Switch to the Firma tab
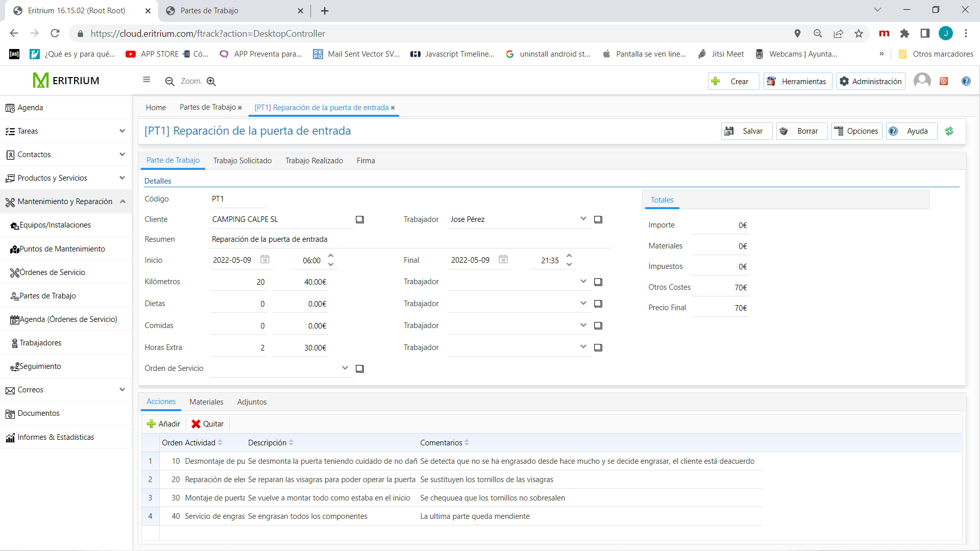Screen dimensions: 980x551 coord(365,161)
